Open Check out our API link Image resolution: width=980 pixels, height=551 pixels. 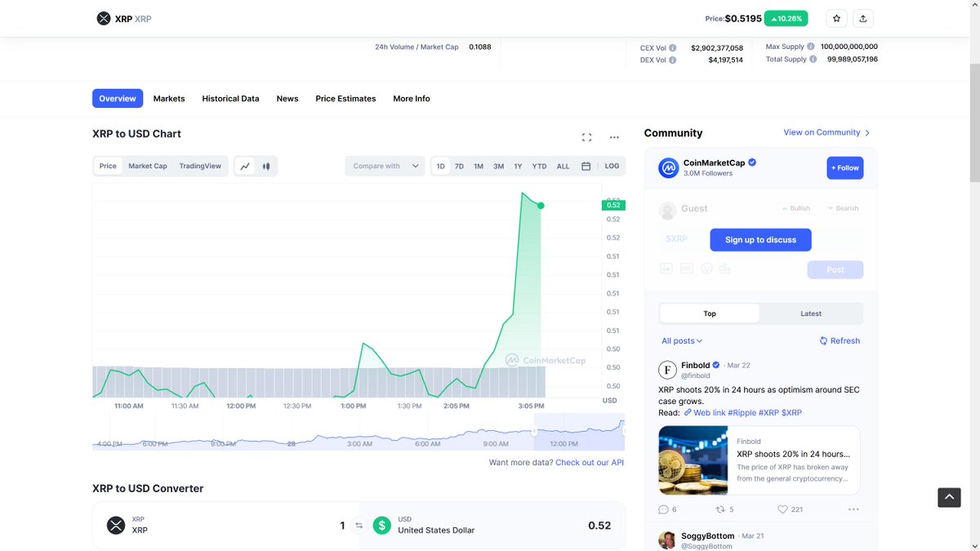tap(590, 463)
